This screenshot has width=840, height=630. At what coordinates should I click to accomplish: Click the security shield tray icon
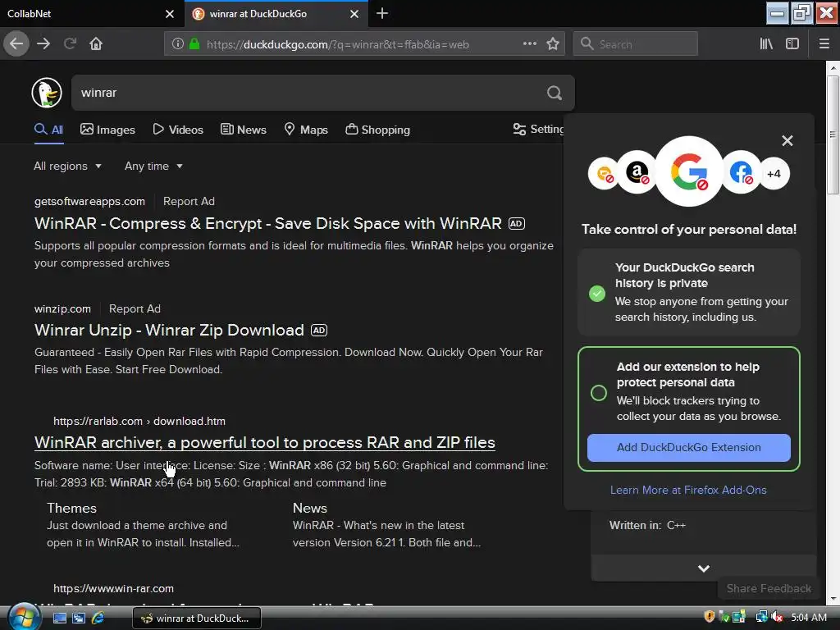coord(710,617)
